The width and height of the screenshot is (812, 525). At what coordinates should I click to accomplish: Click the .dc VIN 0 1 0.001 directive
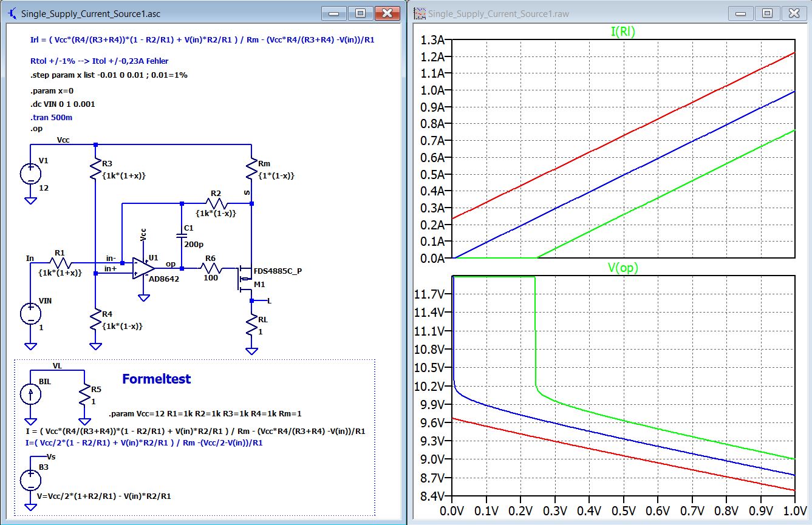pos(63,104)
